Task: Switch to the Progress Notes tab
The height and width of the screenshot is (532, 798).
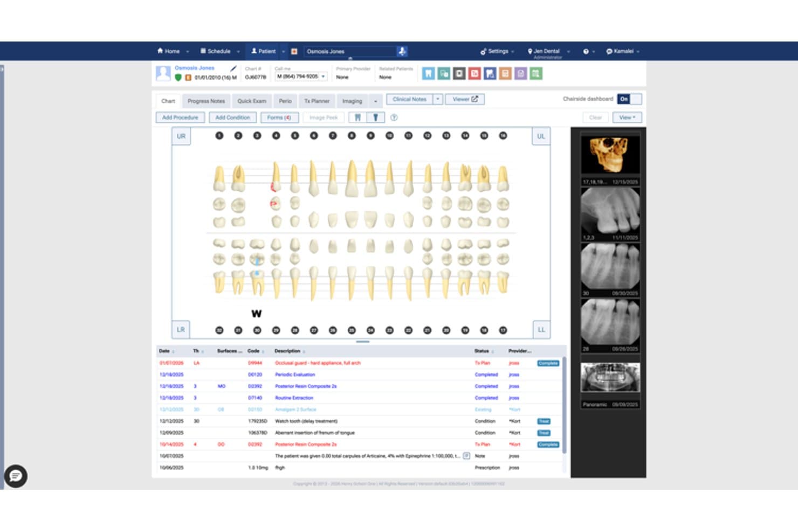Action: [206, 101]
